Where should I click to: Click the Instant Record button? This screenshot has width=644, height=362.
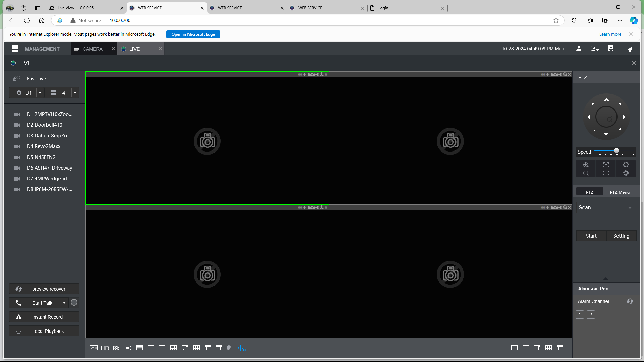click(x=44, y=317)
